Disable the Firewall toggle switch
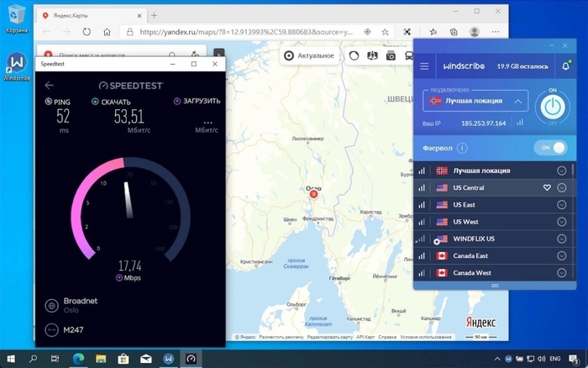The image size is (588, 368). tap(550, 148)
